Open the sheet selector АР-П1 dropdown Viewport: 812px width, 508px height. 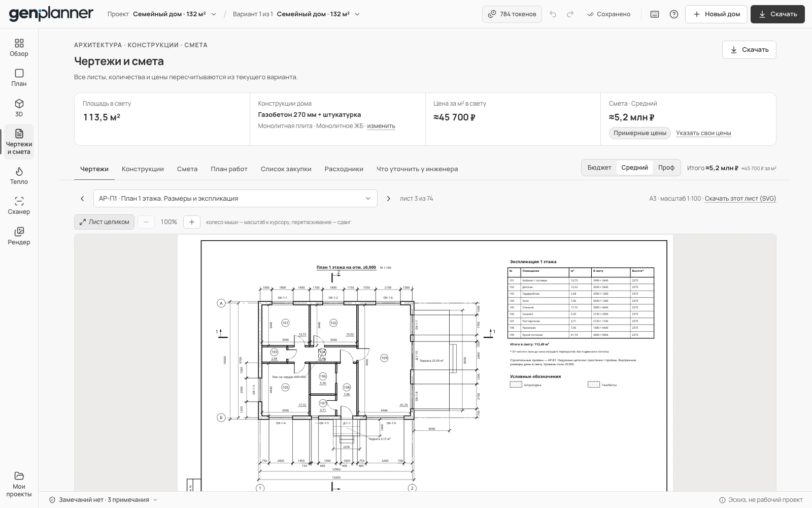pyautogui.click(x=235, y=199)
